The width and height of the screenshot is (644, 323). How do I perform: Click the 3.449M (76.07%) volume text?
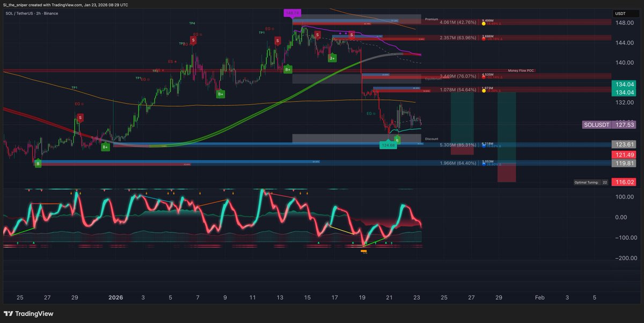[x=458, y=76]
